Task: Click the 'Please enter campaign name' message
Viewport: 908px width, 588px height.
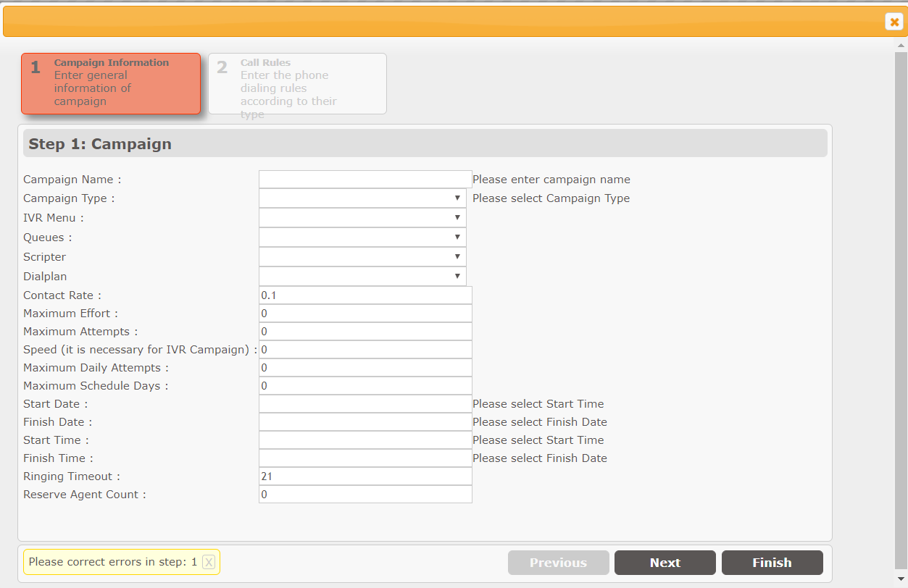Action: click(551, 180)
